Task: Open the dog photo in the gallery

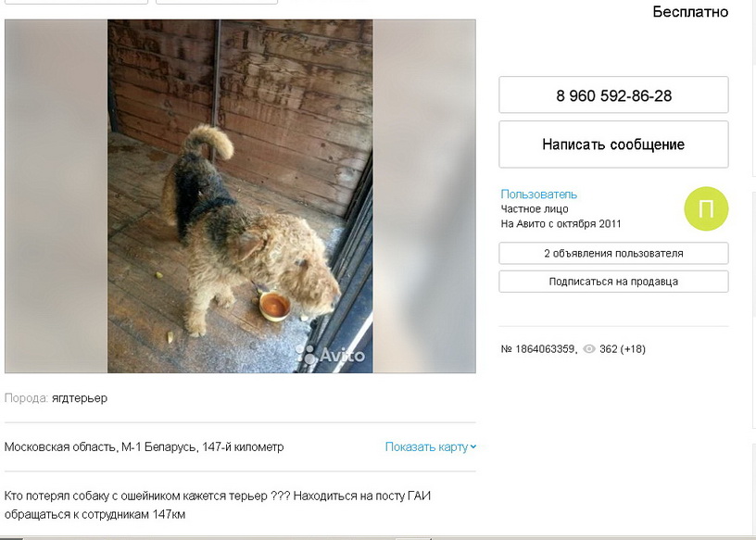Action: coord(240,196)
